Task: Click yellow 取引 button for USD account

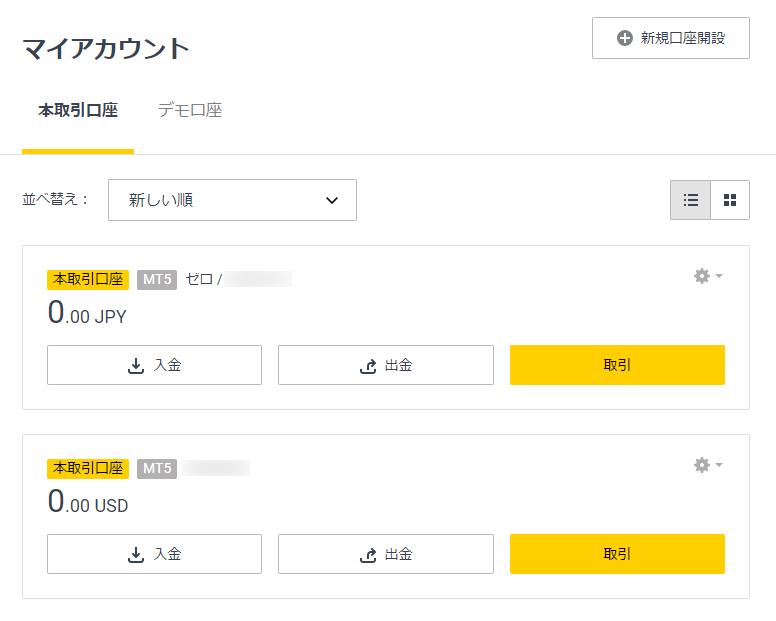Action: click(x=617, y=554)
